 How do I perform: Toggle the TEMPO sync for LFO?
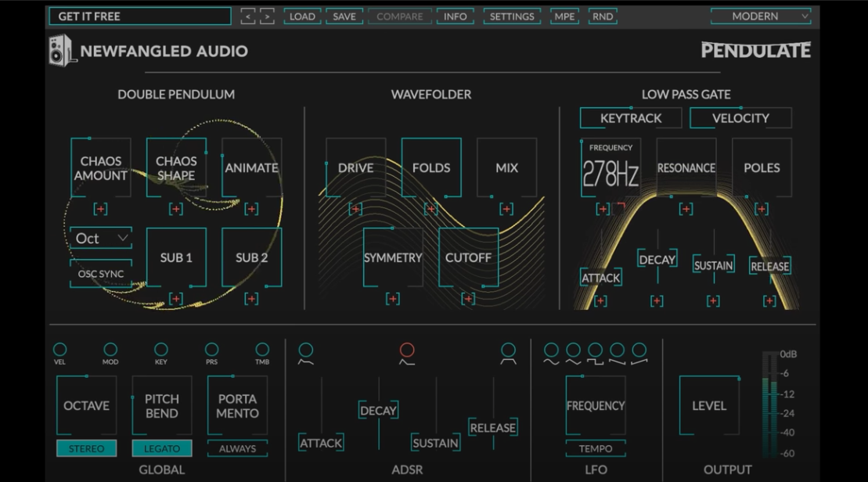point(596,448)
